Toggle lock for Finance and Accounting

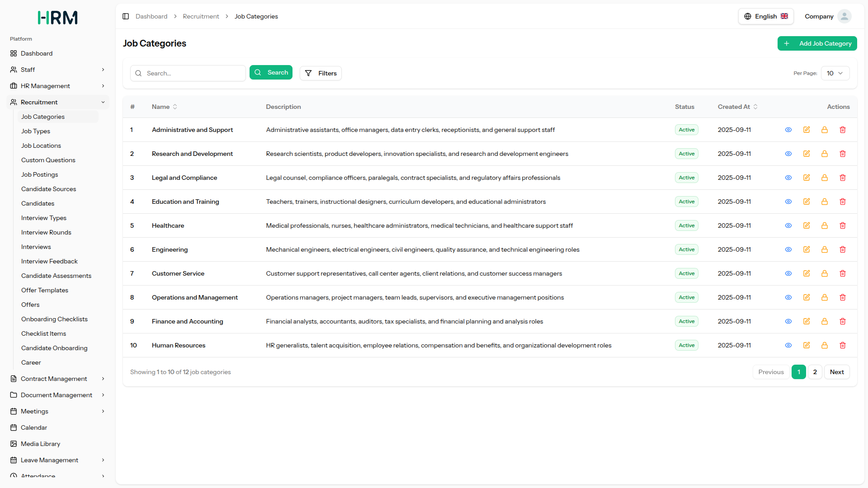824,321
